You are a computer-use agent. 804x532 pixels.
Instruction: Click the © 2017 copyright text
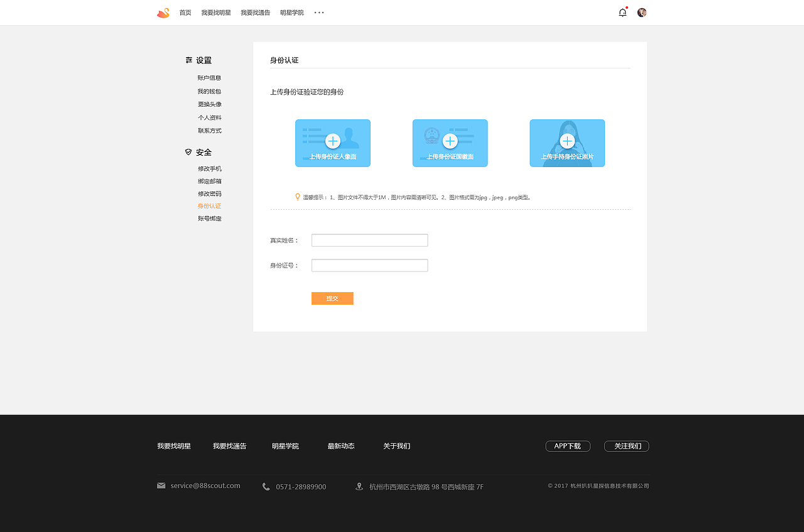(x=598, y=486)
